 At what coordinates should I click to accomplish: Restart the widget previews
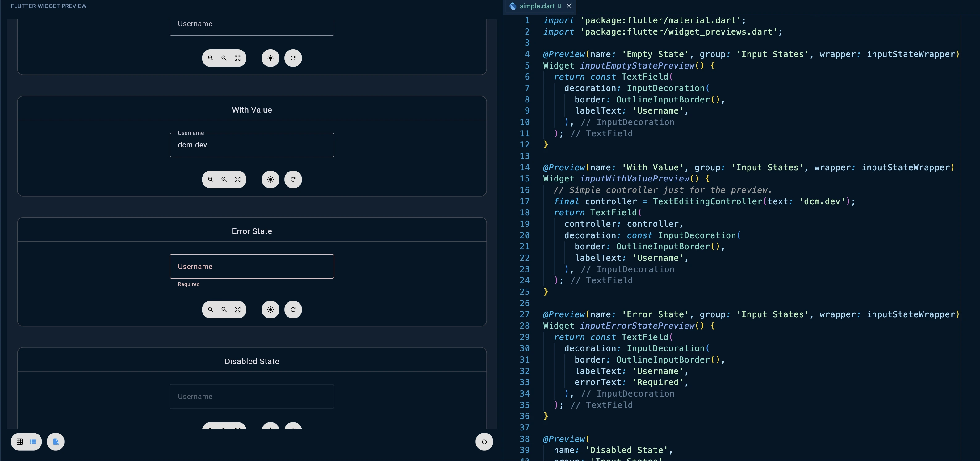(x=484, y=442)
